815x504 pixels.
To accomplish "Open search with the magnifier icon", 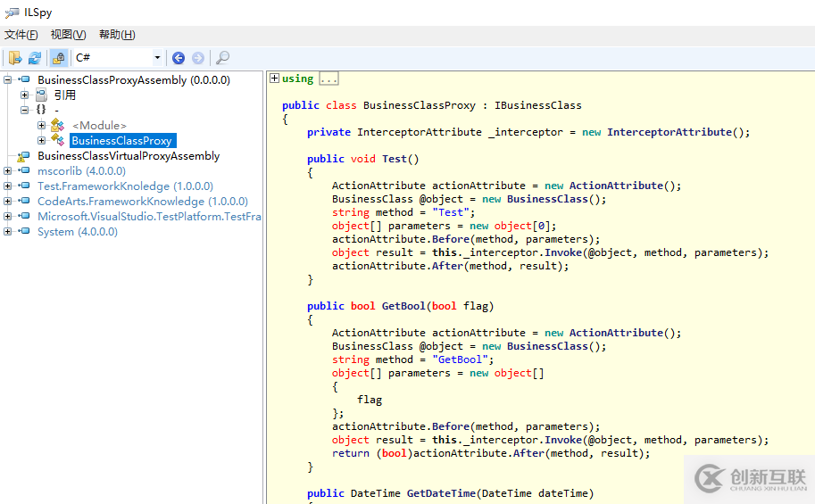I will coord(223,58).
